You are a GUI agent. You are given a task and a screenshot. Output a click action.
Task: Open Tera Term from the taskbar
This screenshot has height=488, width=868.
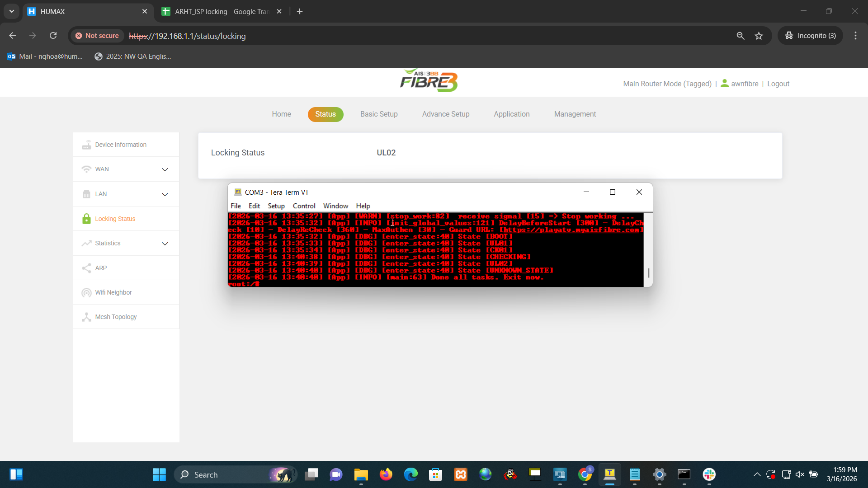pos(609,474)
